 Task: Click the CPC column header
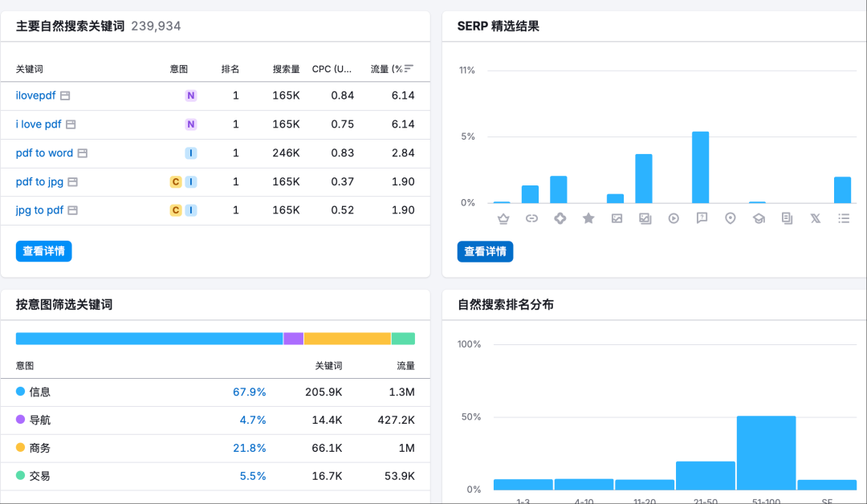332,69
